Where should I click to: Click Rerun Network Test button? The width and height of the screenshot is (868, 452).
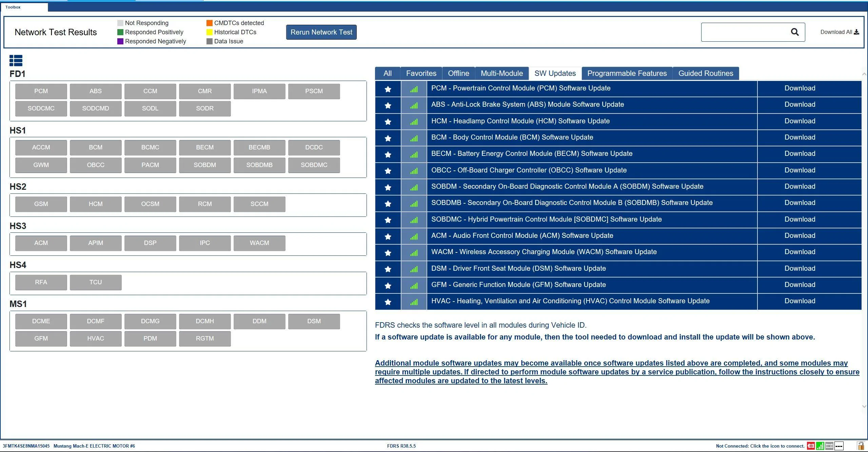321,32
